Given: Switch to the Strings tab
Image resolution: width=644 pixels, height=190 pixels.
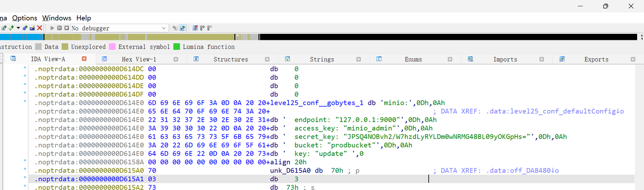Looking at the screenshot, I should tap(322, 59).
